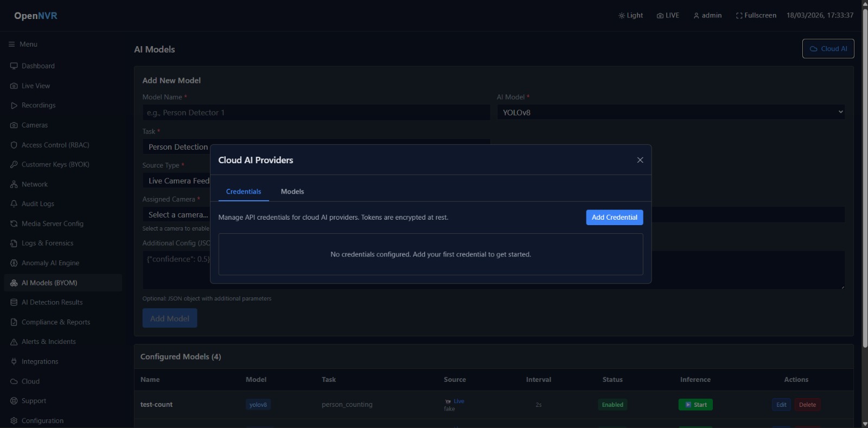Click the Add Model button

click(x=170, y=318)
